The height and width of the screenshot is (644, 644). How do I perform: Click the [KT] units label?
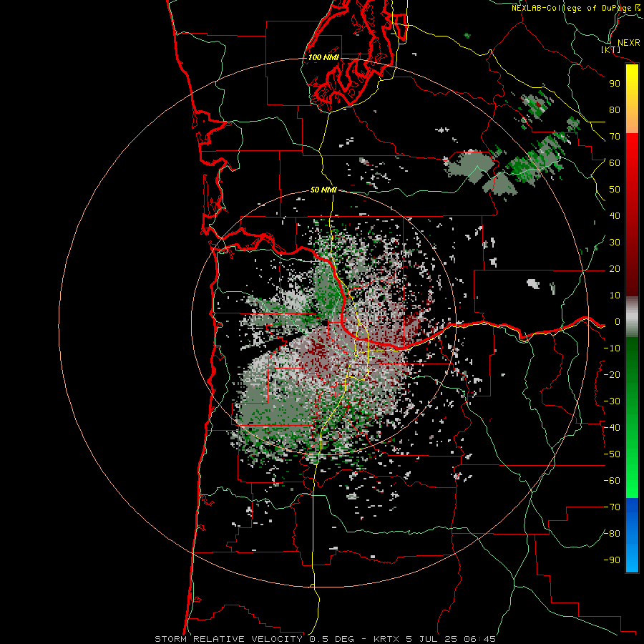pos(611,49)
